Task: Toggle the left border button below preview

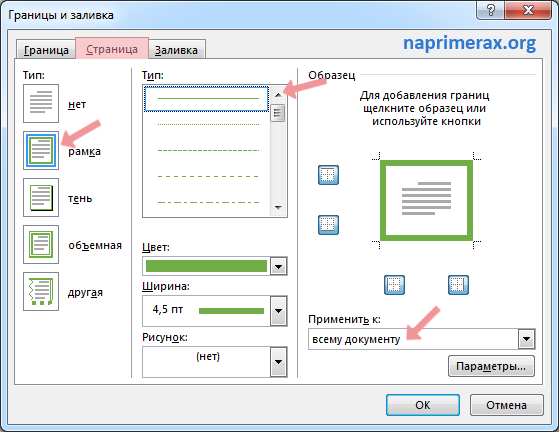Action: click(394, 285)
